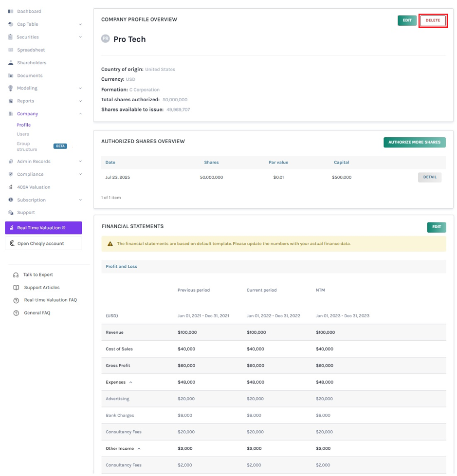Edit the Financial Statements section

(x=437, y=227)
